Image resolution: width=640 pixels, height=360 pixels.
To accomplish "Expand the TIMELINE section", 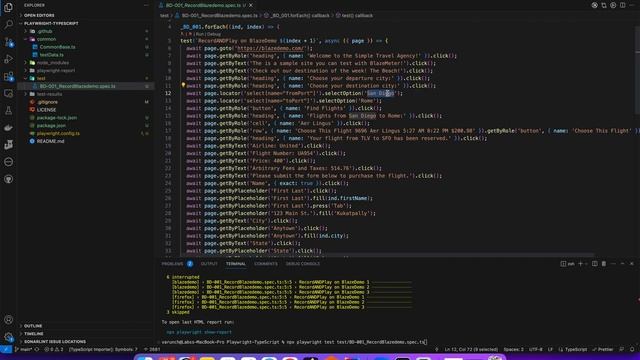I will (33, 334).
